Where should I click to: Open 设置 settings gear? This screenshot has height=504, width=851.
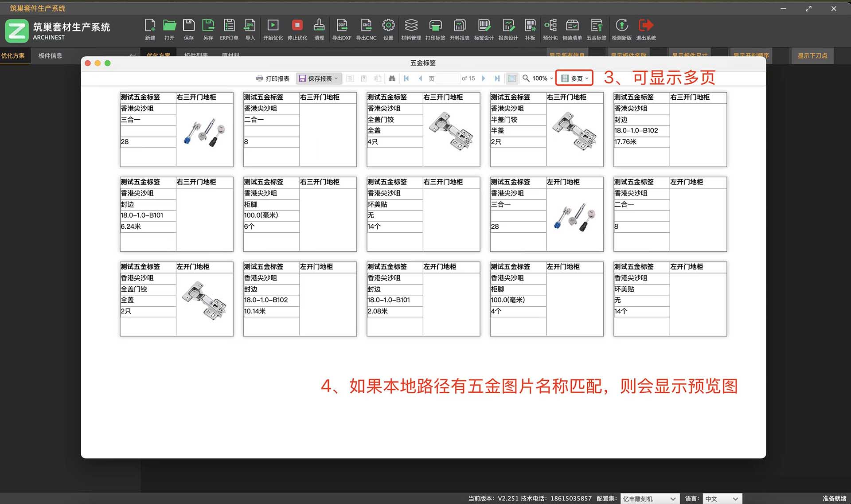click(388, 30)
